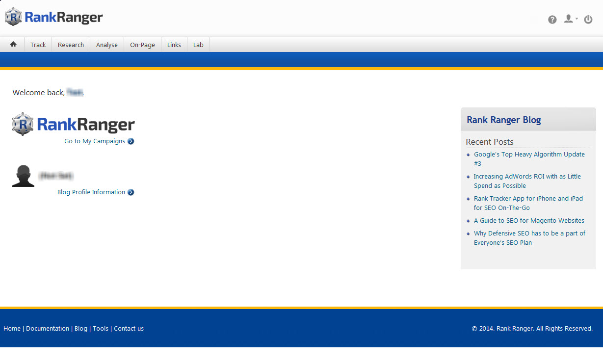Image resolution: width=603 pixels, height=364 pixels.
Task: Open Documentation link in the footer
Action: pos(48,329)
